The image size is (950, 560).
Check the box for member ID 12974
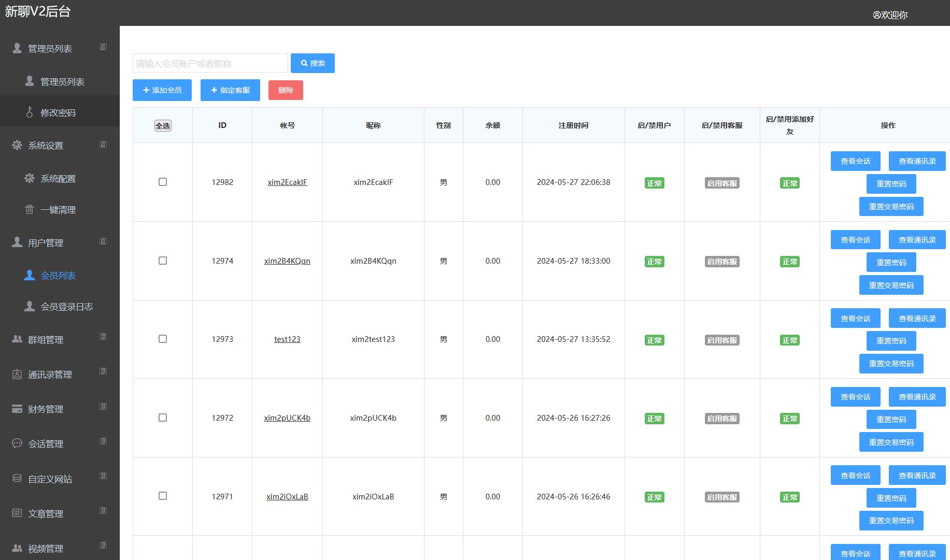[163, 261]
